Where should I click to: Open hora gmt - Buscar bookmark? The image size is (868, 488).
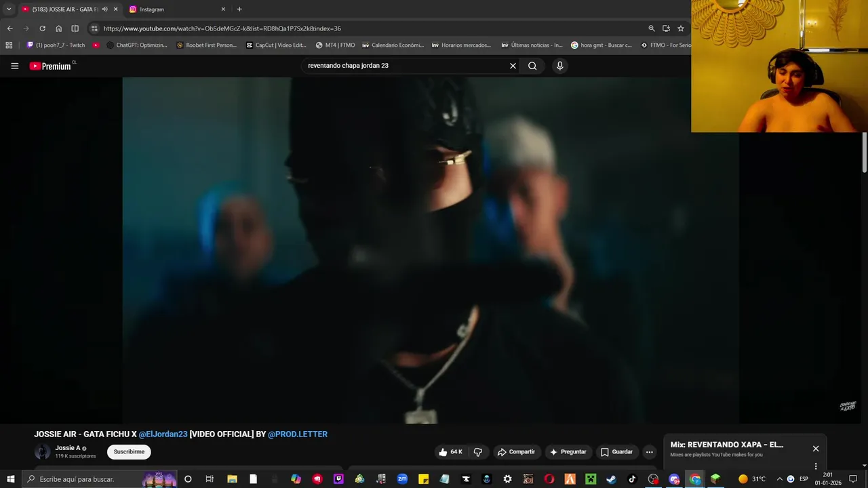pos(601,45)
